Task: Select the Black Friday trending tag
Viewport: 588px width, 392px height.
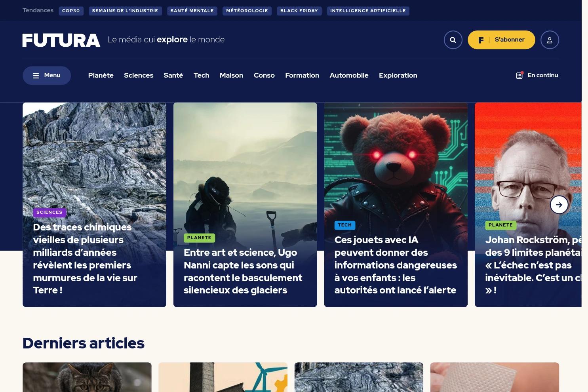Action: pyautogui.click(x=299, y=11)
